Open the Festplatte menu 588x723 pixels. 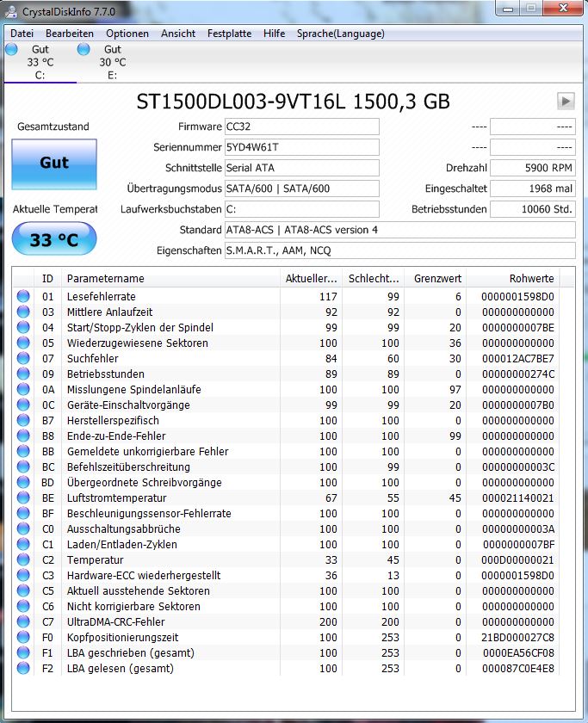click(x=229, y=34)
